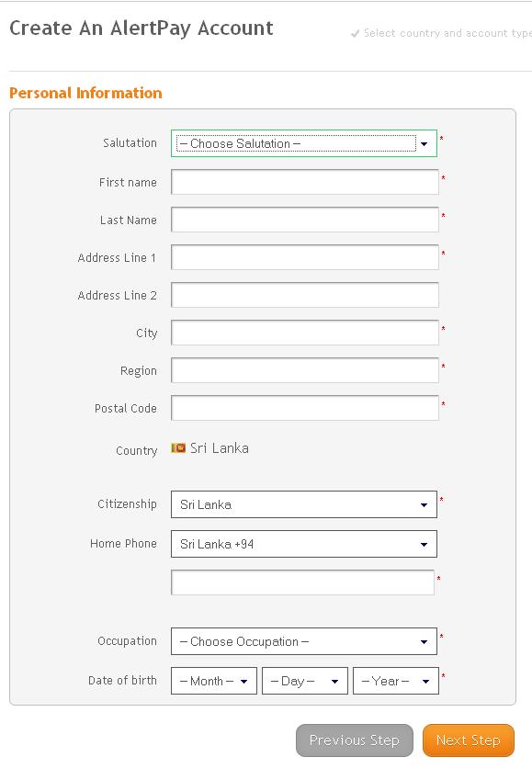
Task: Click the asterisk beside Postal Code field
Action: point(445,402)
